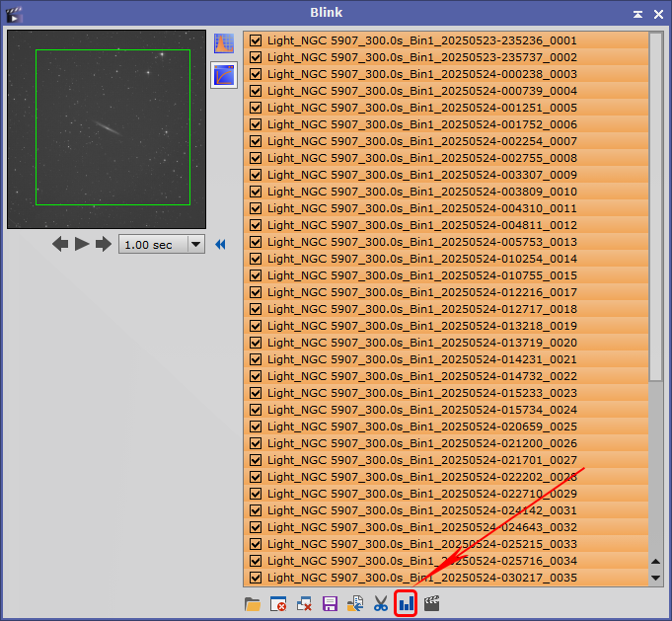This screenshot has height=621, width=672.
Task: Toggle the checkbox for frame _0012
Action: (256, 225)
